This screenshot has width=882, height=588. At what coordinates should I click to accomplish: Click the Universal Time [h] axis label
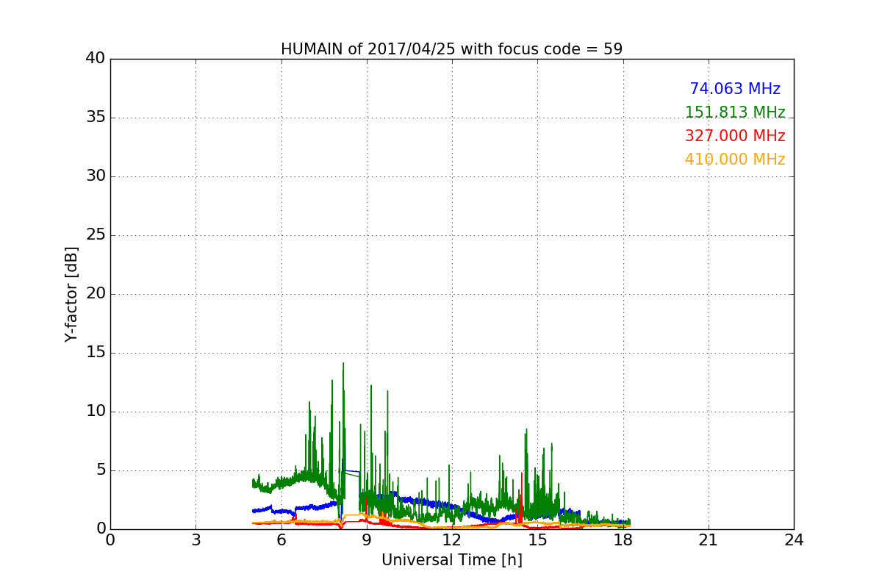click(451, 560)
